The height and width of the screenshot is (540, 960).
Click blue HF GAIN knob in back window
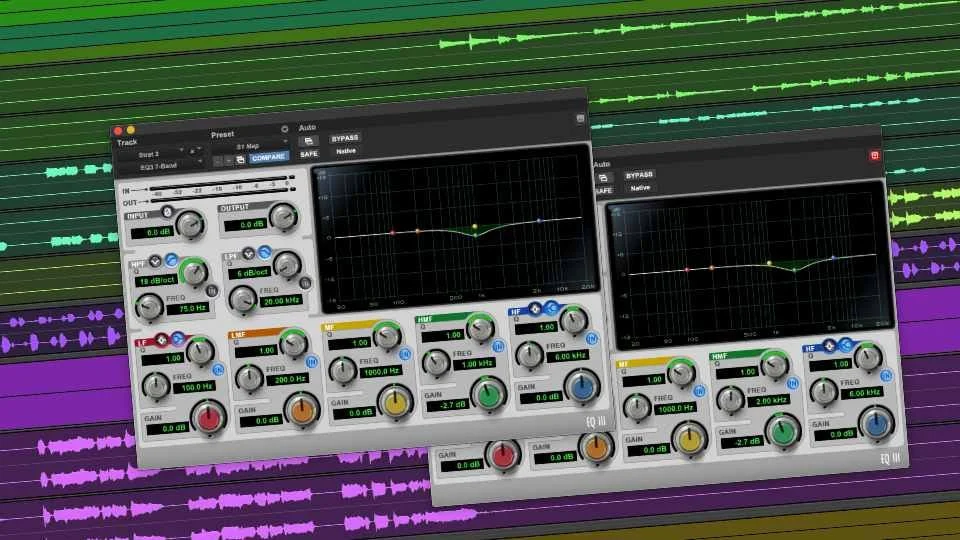click(877, 424)
